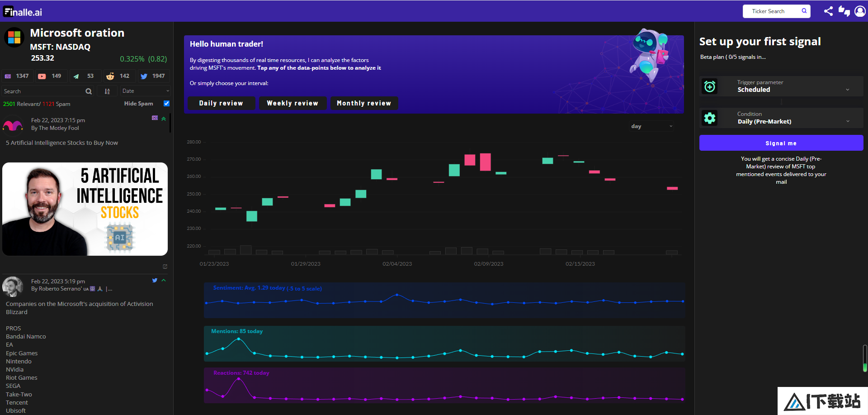Open the thumbs up/down feedback icon

[844, 11]
